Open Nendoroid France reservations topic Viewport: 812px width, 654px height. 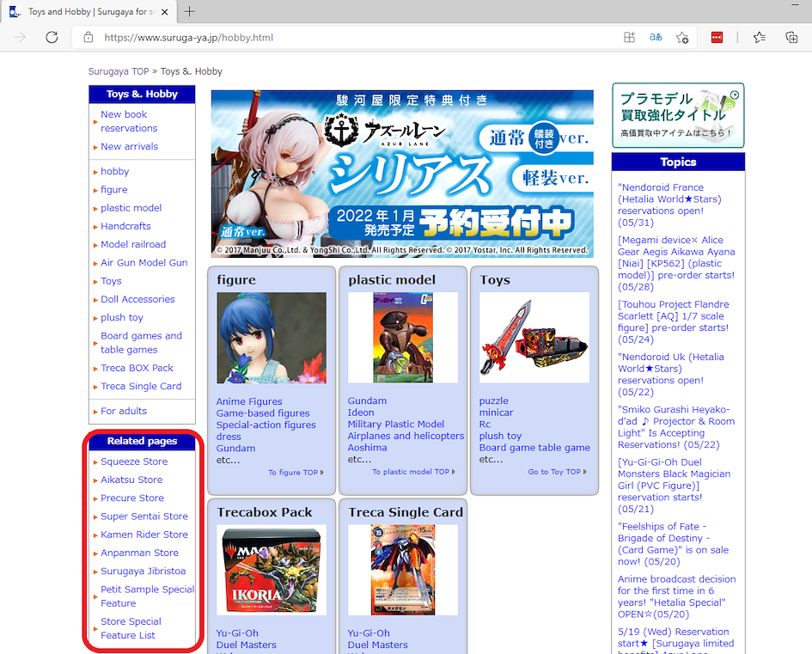click(x=669, y=205)
